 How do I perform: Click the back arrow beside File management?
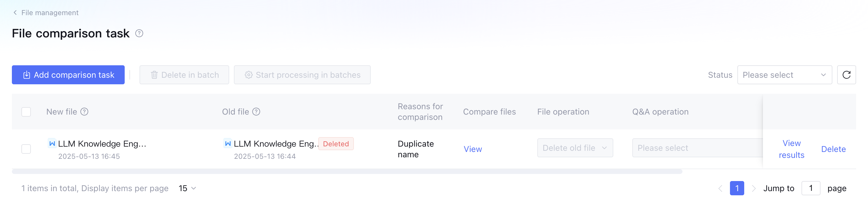point(15,12)
